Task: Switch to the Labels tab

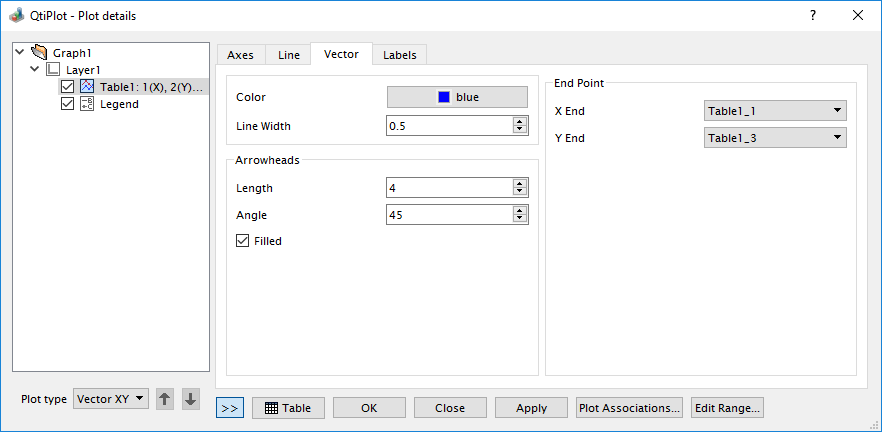Action: coord(400,55)
